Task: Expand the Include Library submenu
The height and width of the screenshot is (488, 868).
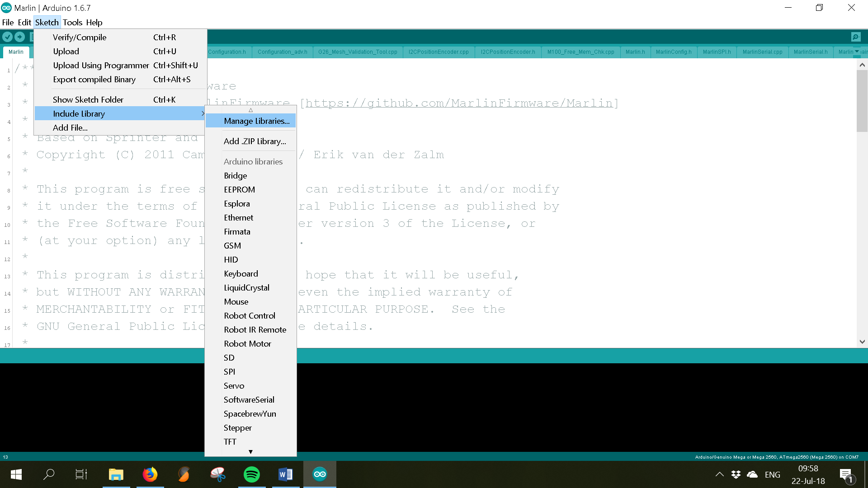Action: click(121, 114)
